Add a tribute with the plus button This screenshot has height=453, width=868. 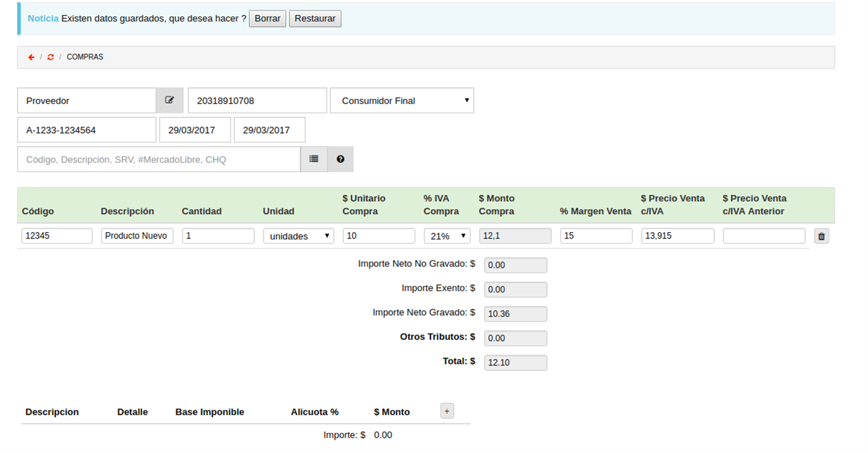pyautogui.click(x=447, y=411)
